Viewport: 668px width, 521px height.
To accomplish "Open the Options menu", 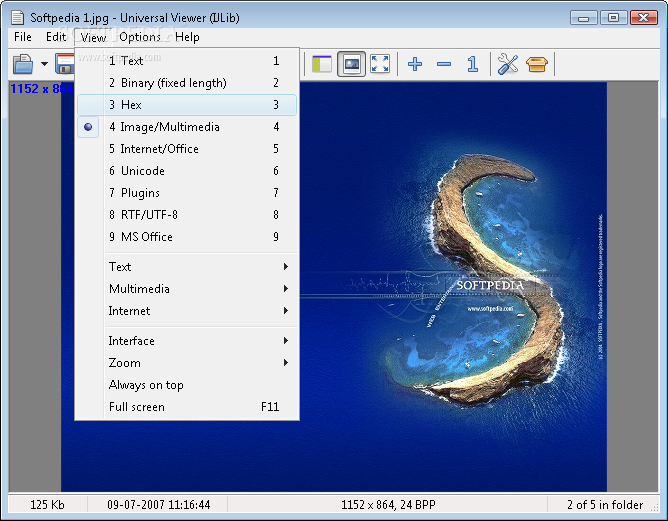I will 140,37.
